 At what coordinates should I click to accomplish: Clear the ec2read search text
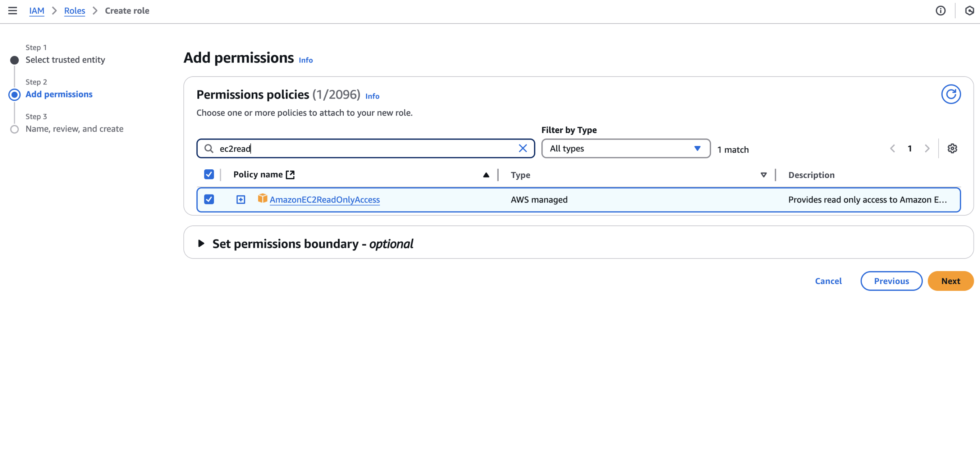523,148
